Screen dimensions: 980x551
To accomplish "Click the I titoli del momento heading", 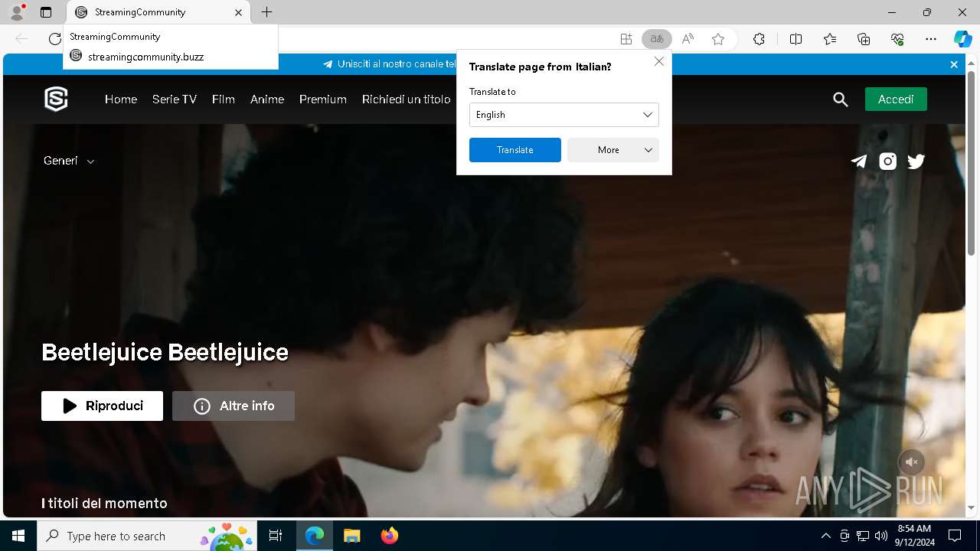I will pyautogui.click(x=104, y=503).
